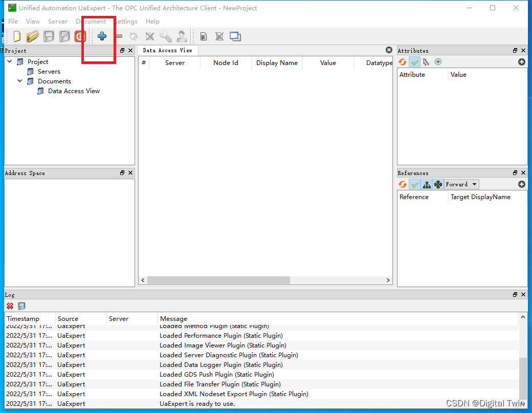Image resolution: width=532 pixels, height=413 pixels.
Task: Save the log with the disk icon
Action: pos(21,306)
